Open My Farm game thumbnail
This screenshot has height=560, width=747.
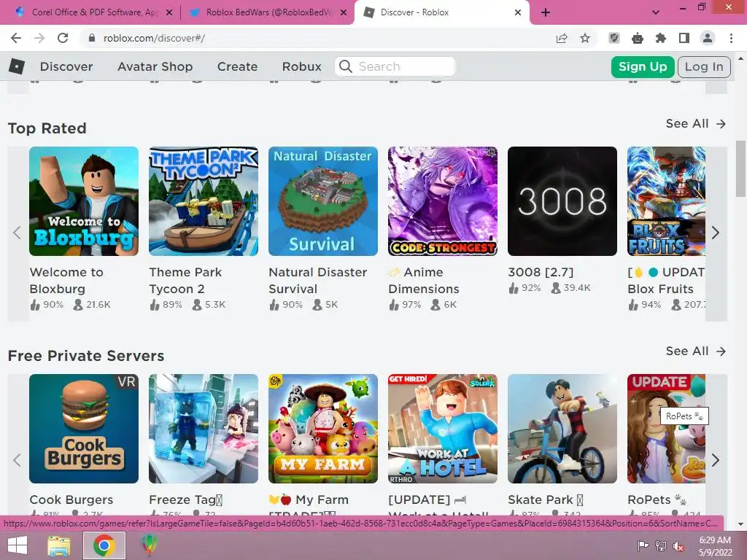pyautogui.click(x=323, y=429)
